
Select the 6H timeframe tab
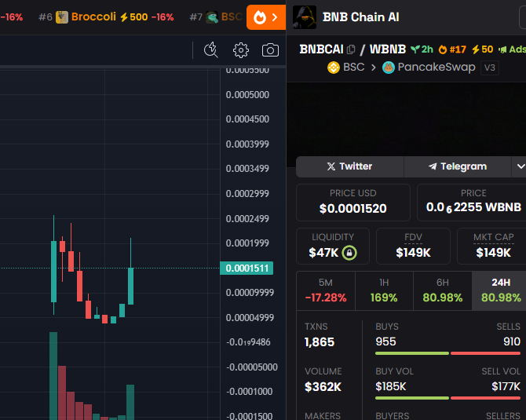(x=443, y=290)
